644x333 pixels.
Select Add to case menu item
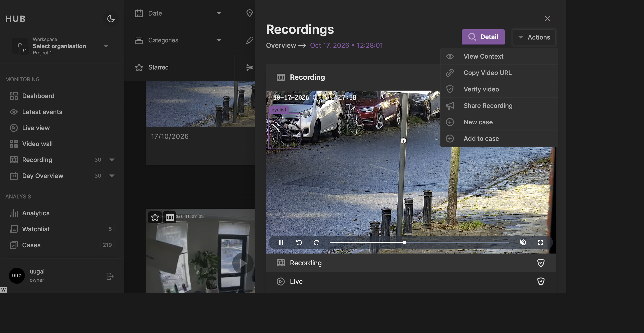click(499, 139)
